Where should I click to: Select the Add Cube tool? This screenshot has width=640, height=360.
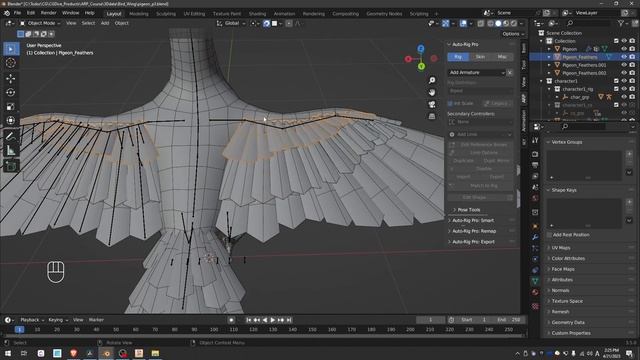(x=11, y=166)
